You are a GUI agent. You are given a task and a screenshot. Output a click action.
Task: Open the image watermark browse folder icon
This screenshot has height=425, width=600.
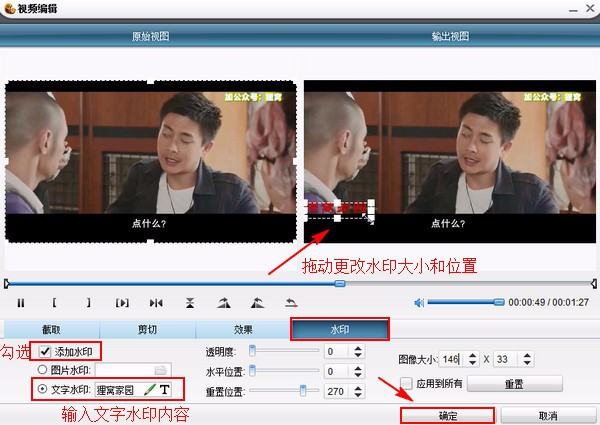pyautogui.click(x=160, y=370)
